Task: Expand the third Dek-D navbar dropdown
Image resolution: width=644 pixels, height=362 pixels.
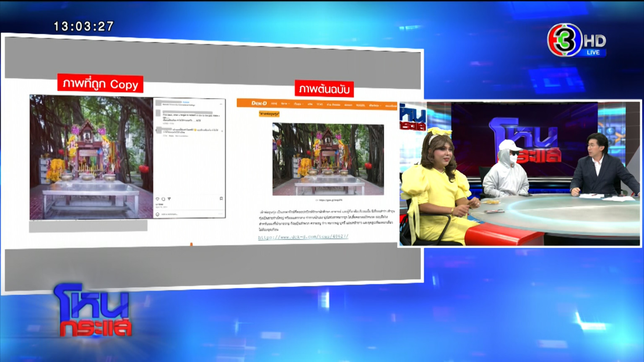Action: click(x=299, y=104)
